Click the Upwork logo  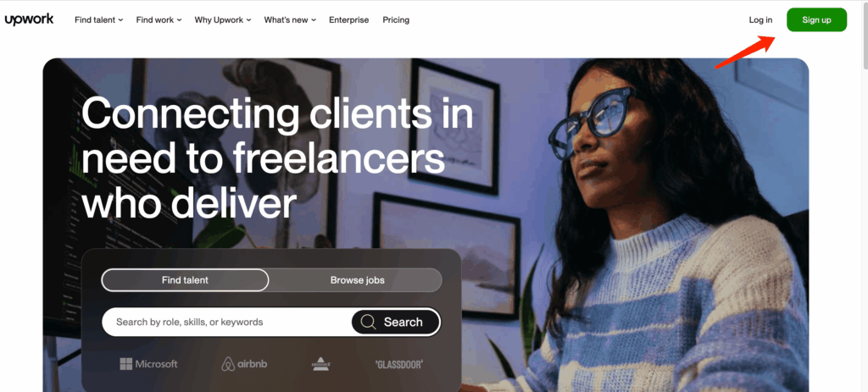[x=30, y=19]
